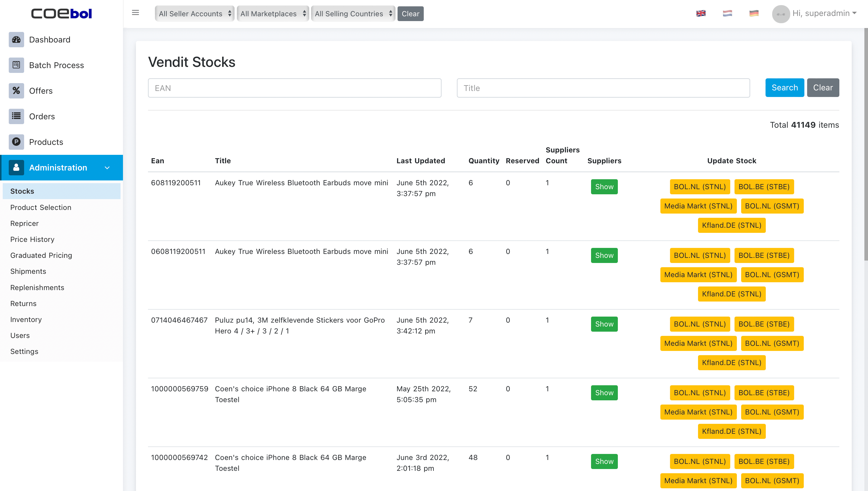Viewport: 868px width, 491px height.
Task: Open the Replenishments submenu item
Action: (x=37, y=287)
